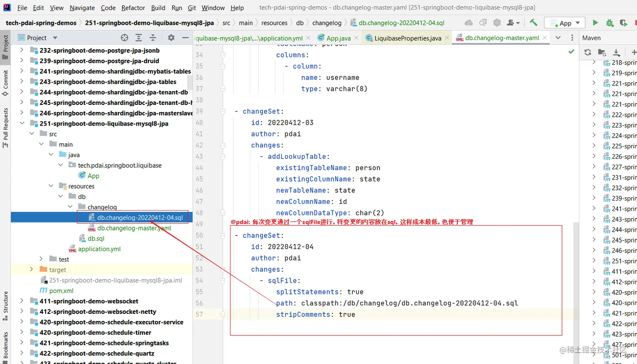Open editor tab options (three dots)
Viewport: 637px width, 364px height.
tap(572, 37)
